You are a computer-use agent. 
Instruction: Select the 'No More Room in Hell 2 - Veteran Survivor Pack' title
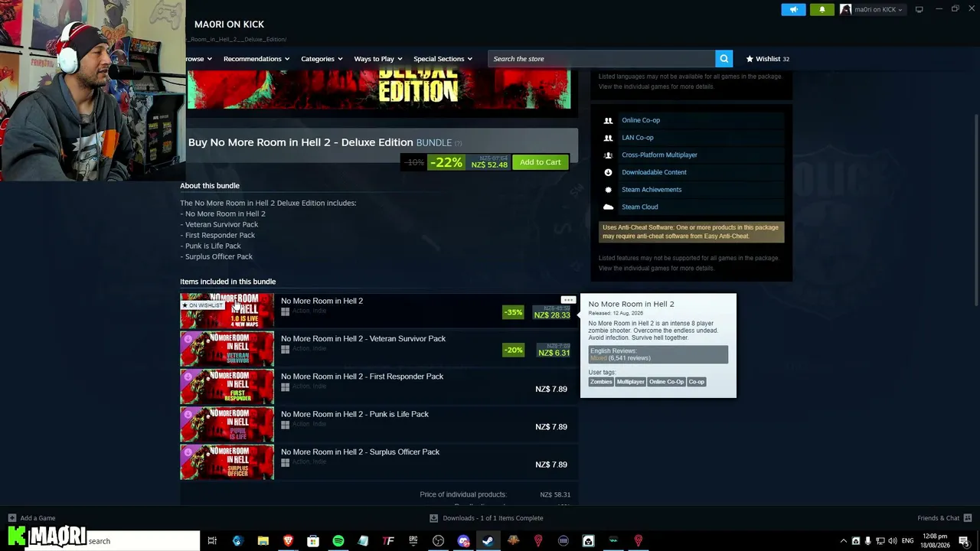(x=363, y=338)
